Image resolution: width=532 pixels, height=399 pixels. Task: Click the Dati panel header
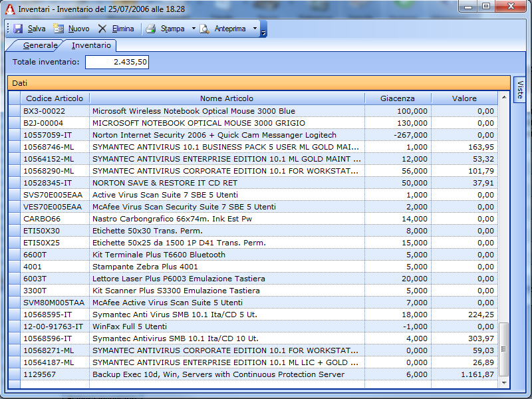click(259, 83)
